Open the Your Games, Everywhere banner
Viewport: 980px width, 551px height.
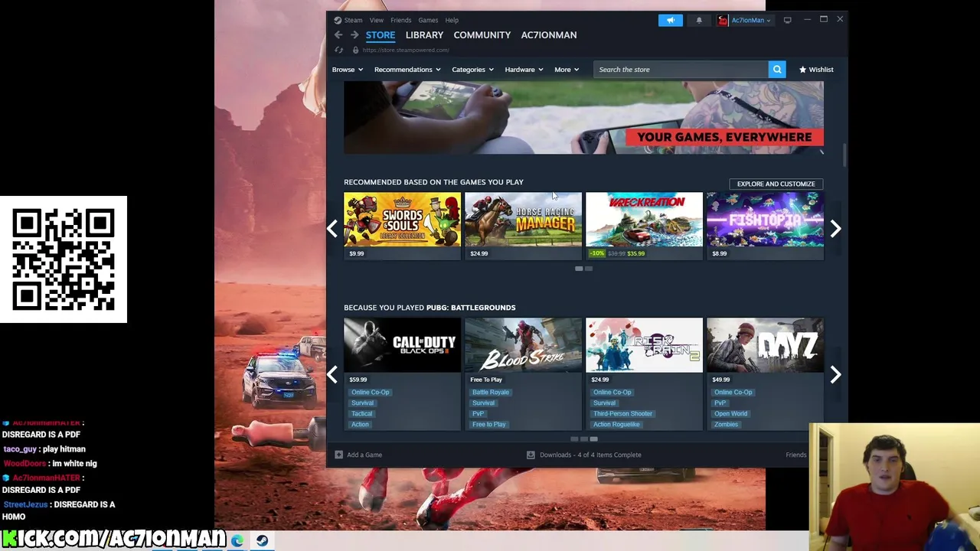pos(583,118)
